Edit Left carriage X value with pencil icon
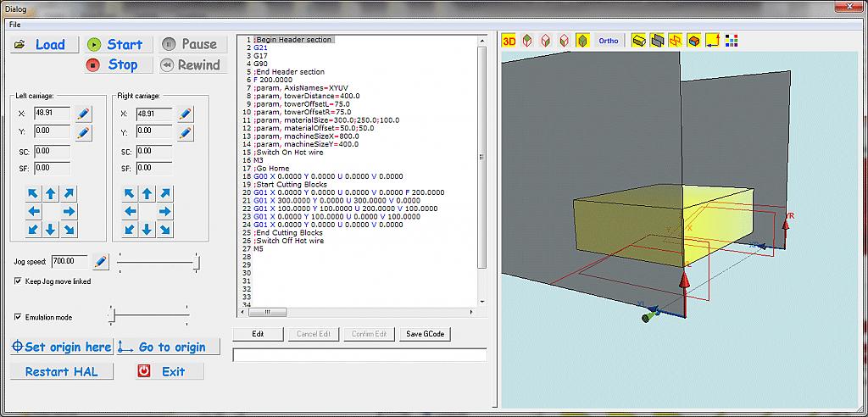This screenshot has width=868, height=417. tap(83, 114)
